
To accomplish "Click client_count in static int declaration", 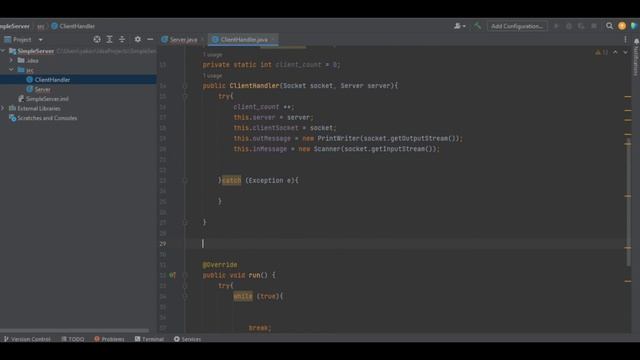I will [298, 64].
